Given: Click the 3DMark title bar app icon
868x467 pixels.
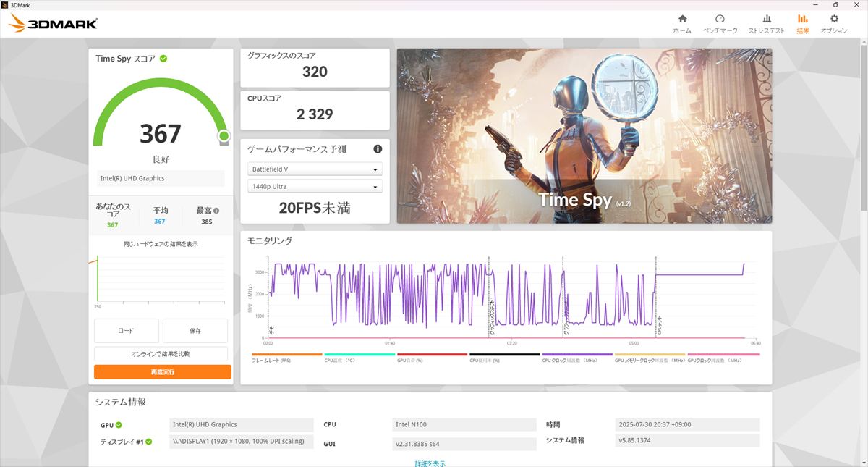Looking at the screenshot, I should pyautogui.click(x=6, y=5).
